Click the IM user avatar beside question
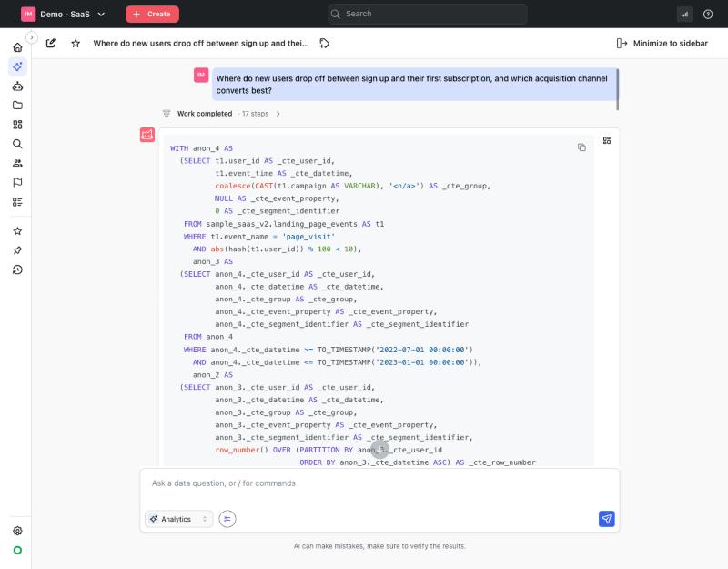The height and width of the screenshot is (569, 728). (x=201, y=75)
